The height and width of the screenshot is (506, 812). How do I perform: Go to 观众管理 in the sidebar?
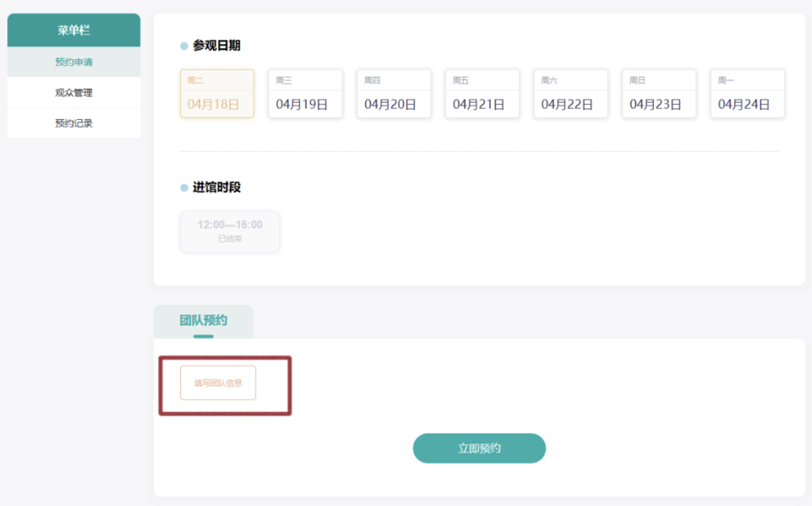click(x=74, y=93)
